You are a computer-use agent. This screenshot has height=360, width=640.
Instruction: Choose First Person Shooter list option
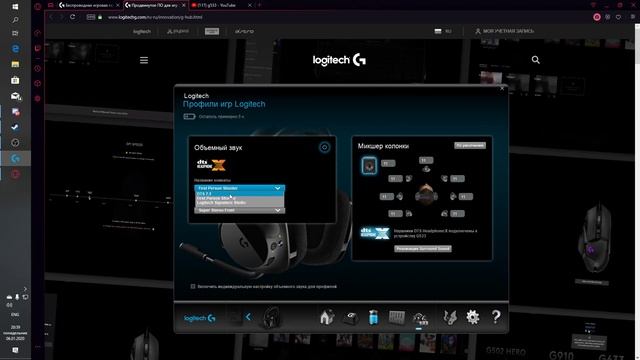pyautogui.click(x=239, y=198)
